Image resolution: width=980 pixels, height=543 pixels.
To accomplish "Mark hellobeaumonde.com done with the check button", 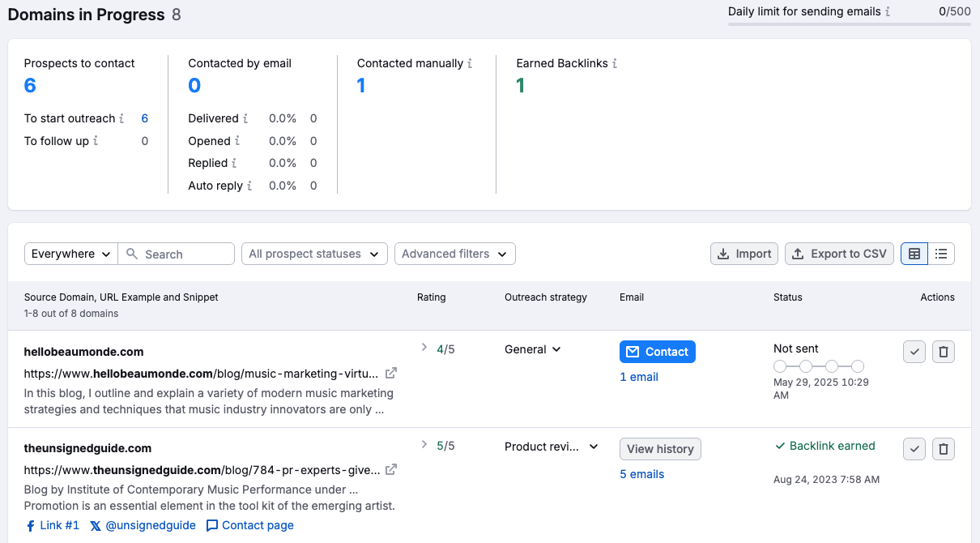I will [914, 351].
